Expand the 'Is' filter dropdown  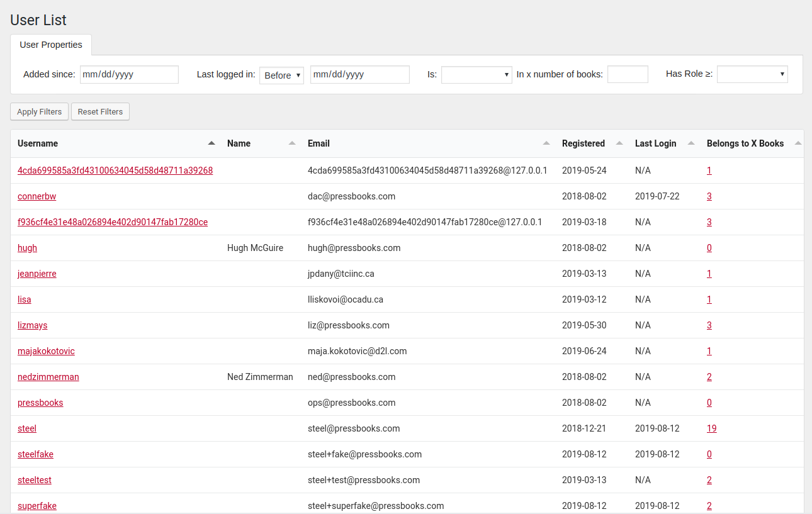coord(476,74)
